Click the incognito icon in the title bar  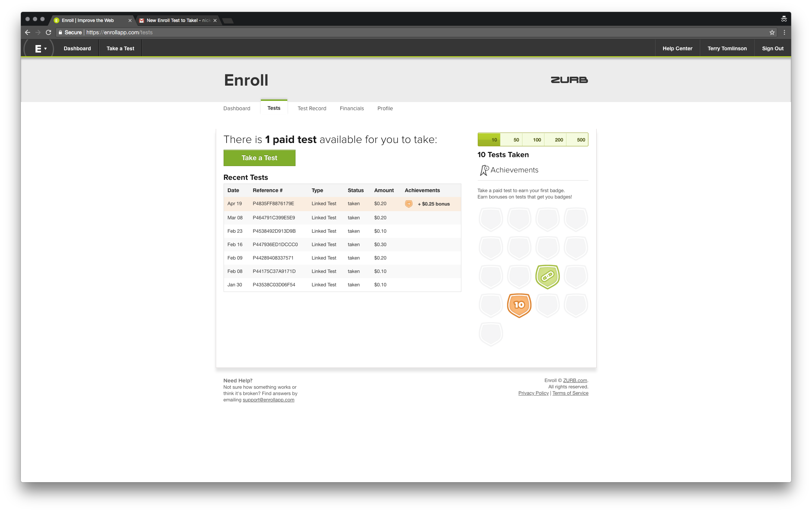tap(784, 19)
